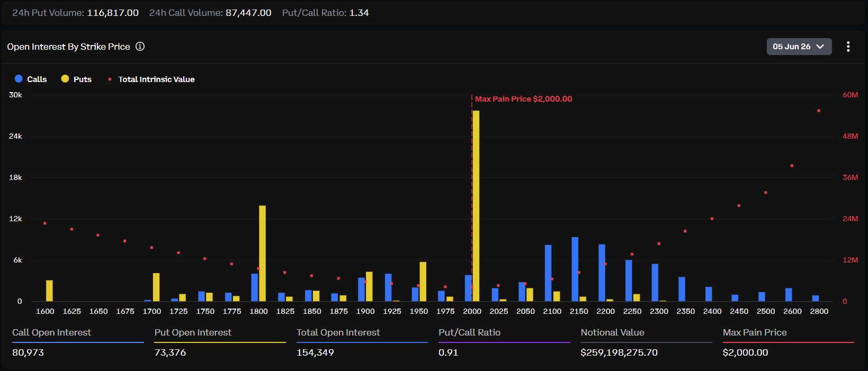Image resolution: width=868 pixels, height=371 pixels.
Task: Click the yellow put bar at strike 1600
Action: click(49, 291)
